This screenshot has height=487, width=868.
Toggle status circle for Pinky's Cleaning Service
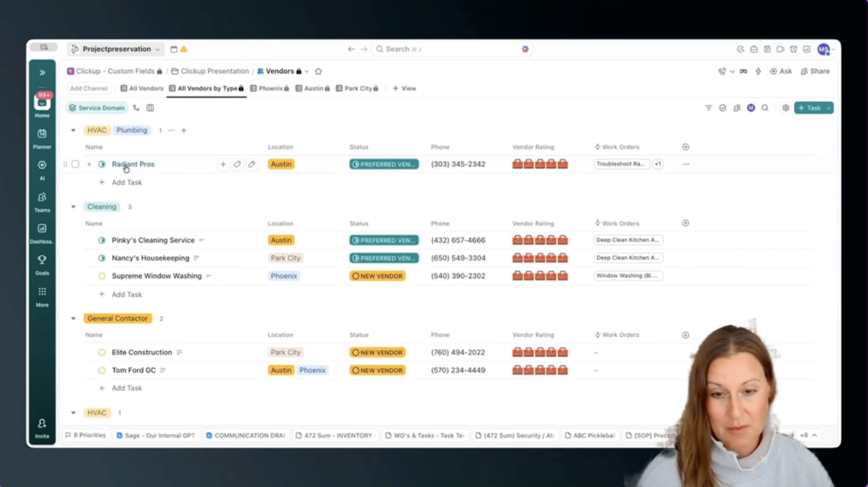(x=102, y=240)
